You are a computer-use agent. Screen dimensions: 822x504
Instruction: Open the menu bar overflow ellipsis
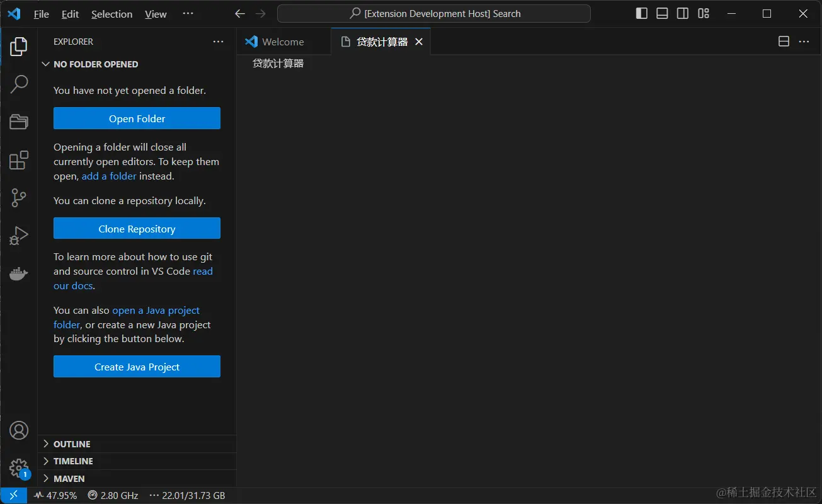coord(188,13)
